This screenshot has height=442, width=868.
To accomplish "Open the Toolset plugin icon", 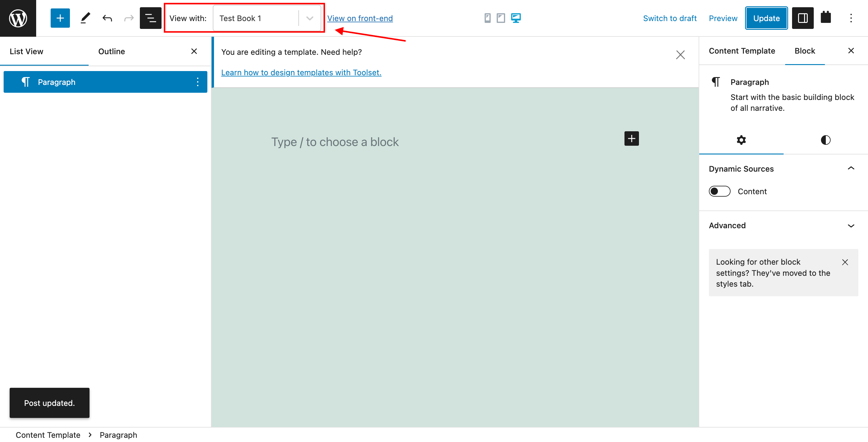I will point(826,17).
